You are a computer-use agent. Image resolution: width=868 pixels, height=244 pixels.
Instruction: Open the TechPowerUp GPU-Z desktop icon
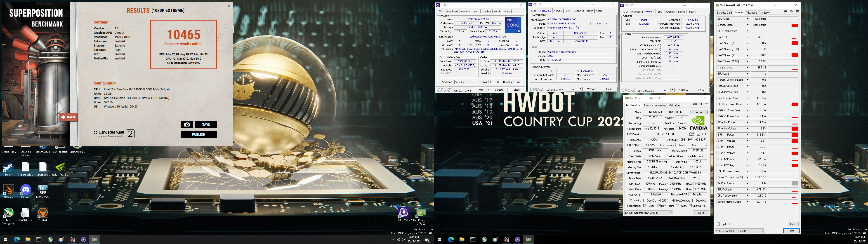(420, 216)
